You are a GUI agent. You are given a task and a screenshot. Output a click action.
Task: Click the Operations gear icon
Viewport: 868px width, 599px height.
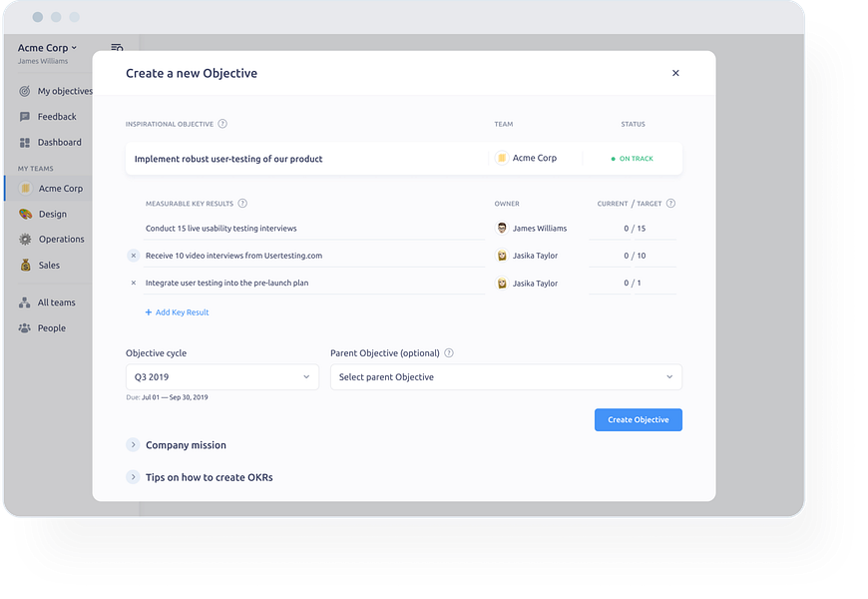pos(26,240)
